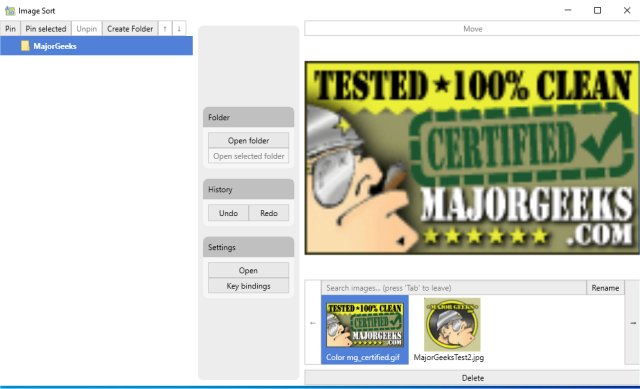
Task: Select the Color mg_certified.gif thumbnail
Action: point(364,330)
